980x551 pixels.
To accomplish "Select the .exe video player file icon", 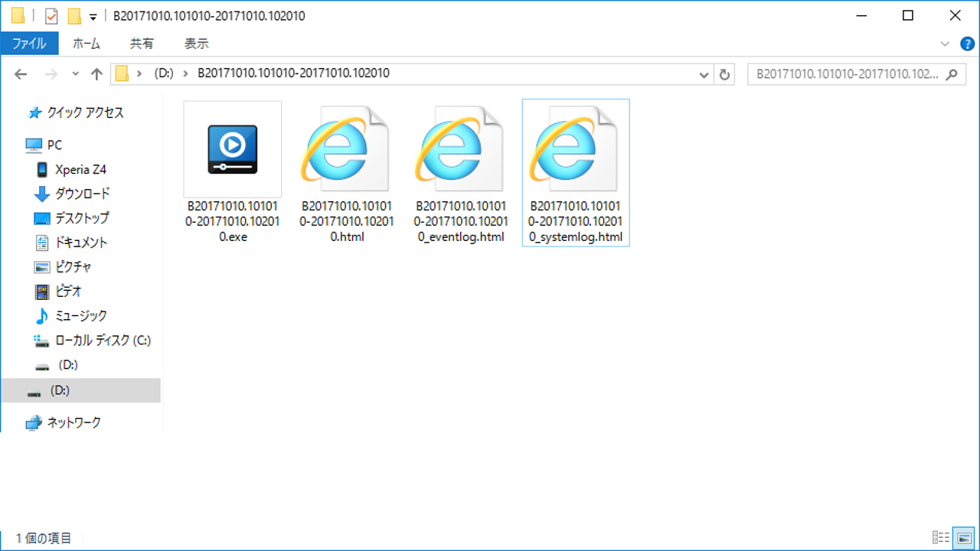I will [233, 149].
